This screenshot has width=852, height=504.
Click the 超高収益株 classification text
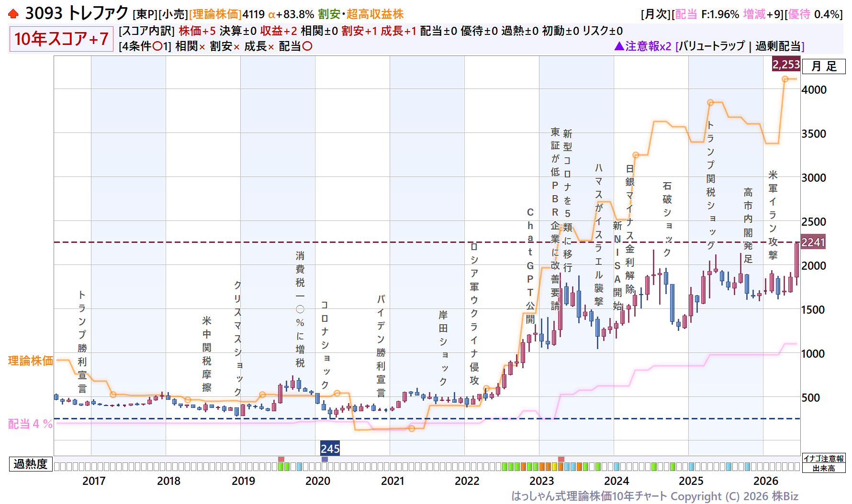pyautogui.click(x=375, y=14)
